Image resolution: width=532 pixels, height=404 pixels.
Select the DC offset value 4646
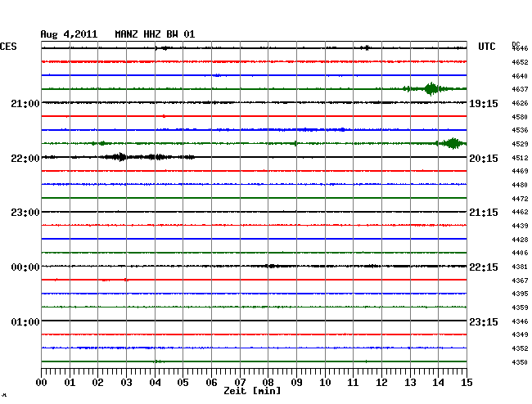coord(520,49)
